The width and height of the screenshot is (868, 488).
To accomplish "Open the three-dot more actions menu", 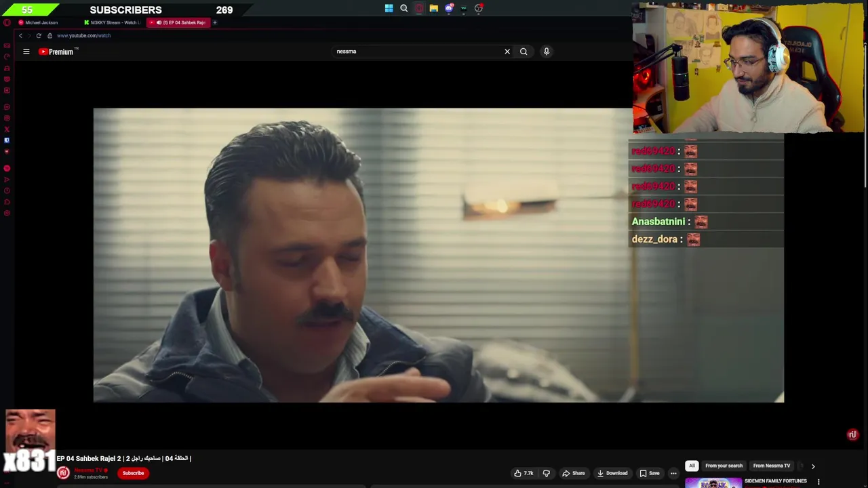I will (673, 473).
